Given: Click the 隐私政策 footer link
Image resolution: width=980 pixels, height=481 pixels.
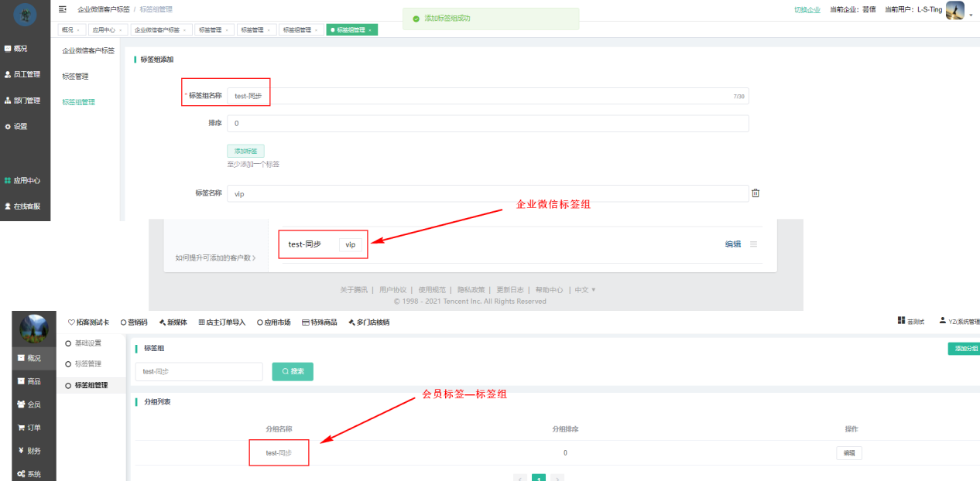Looking at the screenshot, I should click(470, 290).
